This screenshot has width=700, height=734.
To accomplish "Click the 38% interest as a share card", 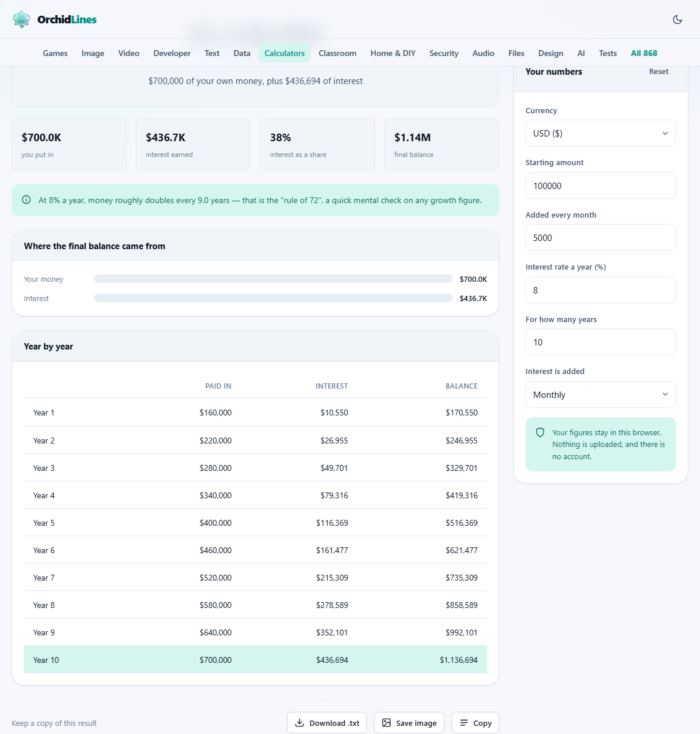I will (x=317, y=145).
